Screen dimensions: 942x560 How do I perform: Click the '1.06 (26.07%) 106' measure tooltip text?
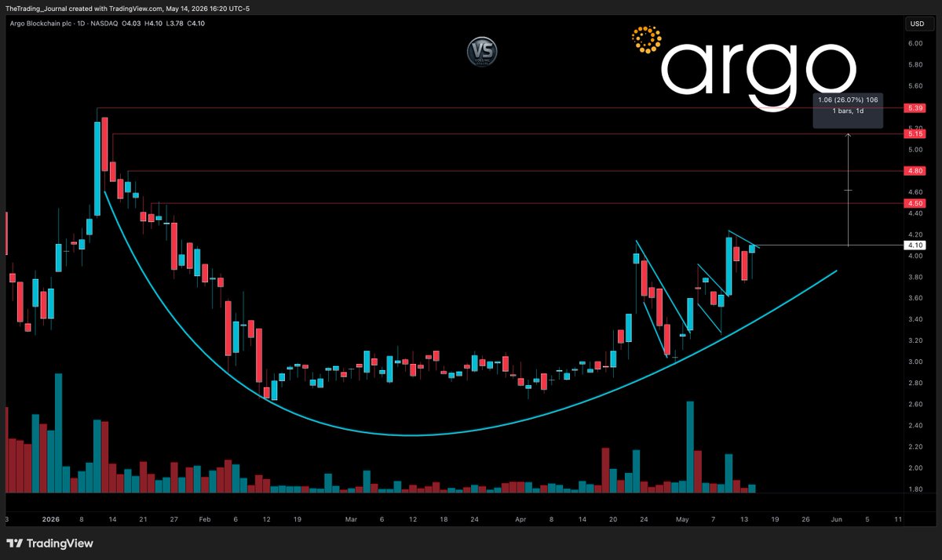[x=848, y=100]
